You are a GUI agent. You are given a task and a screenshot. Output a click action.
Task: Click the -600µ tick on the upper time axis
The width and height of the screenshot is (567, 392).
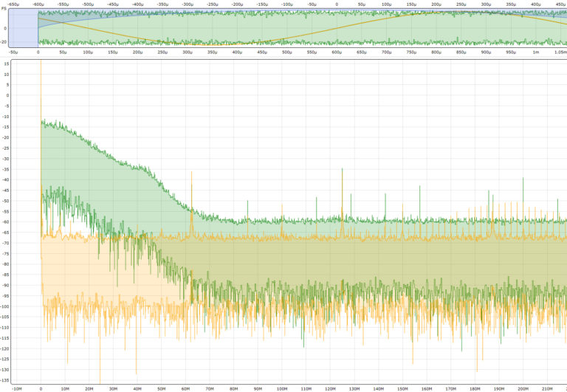pos(37,4)
